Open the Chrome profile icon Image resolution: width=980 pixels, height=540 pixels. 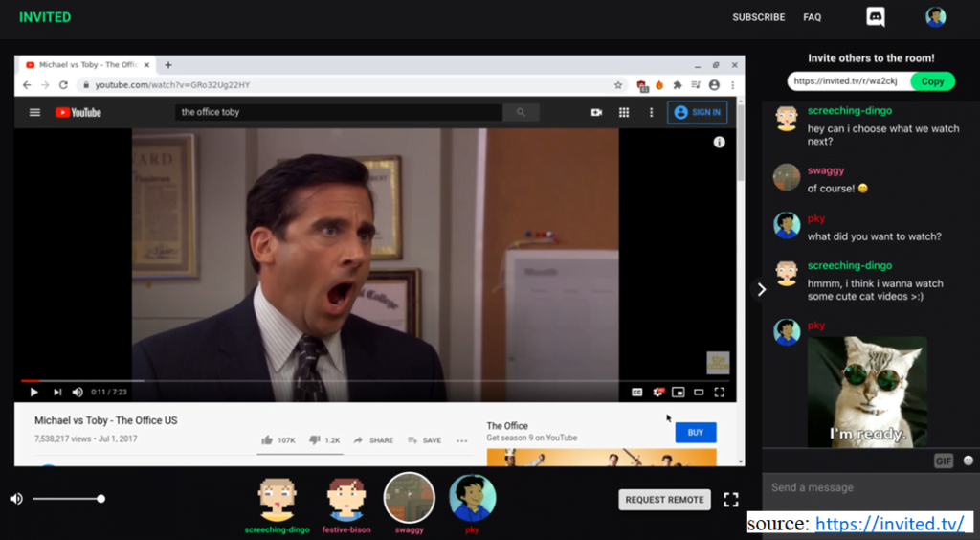click(714, 85)
